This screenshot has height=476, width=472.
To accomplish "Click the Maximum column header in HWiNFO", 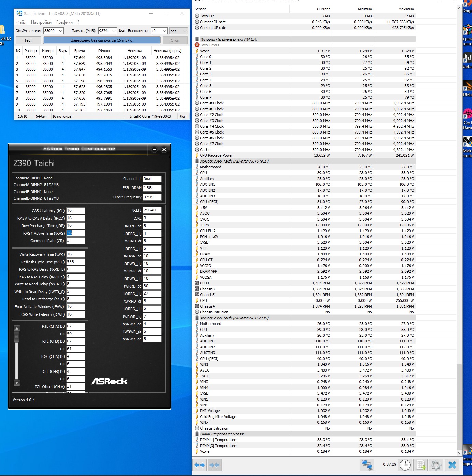I will pyautogui.click(x=395, y=9).
